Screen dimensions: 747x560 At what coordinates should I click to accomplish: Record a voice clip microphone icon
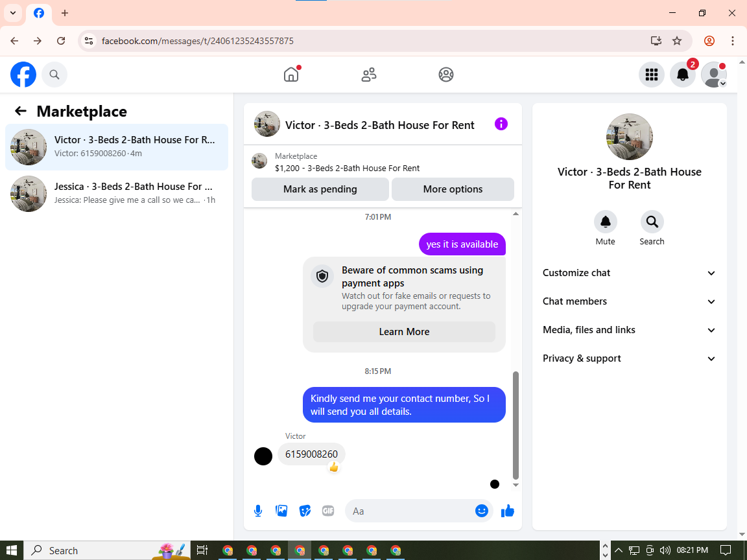pos(257,511)
